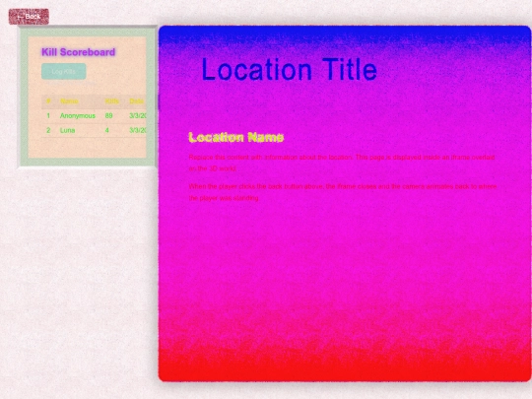Click the 'Replace this content' paragraph
532x399 pixels.
[342, 163]
